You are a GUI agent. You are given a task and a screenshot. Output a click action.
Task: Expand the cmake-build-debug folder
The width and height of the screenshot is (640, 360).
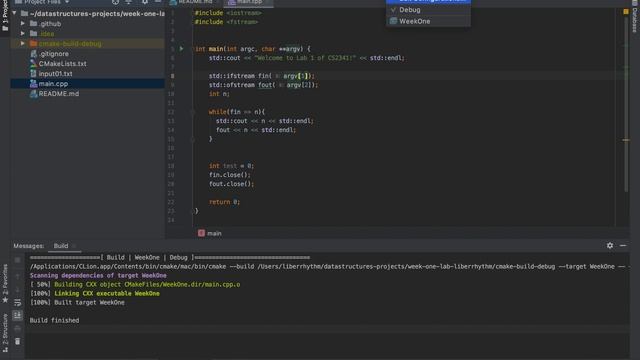[x=23, y=43]
